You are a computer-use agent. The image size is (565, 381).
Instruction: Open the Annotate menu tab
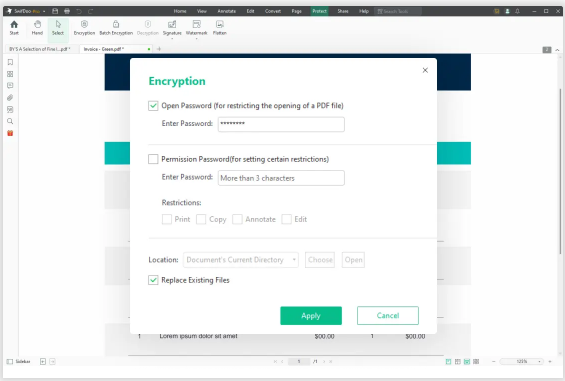coord(226,11)
